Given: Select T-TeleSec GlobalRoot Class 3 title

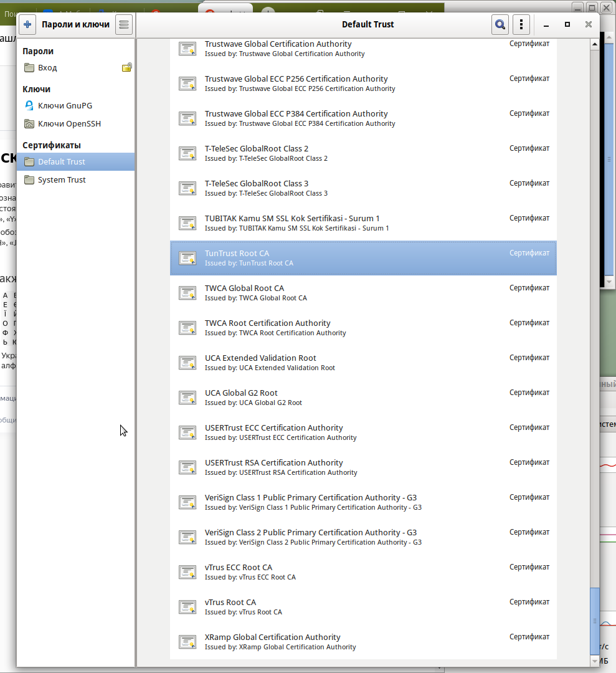Looking at the screenshot, I should tap(257, 184).
